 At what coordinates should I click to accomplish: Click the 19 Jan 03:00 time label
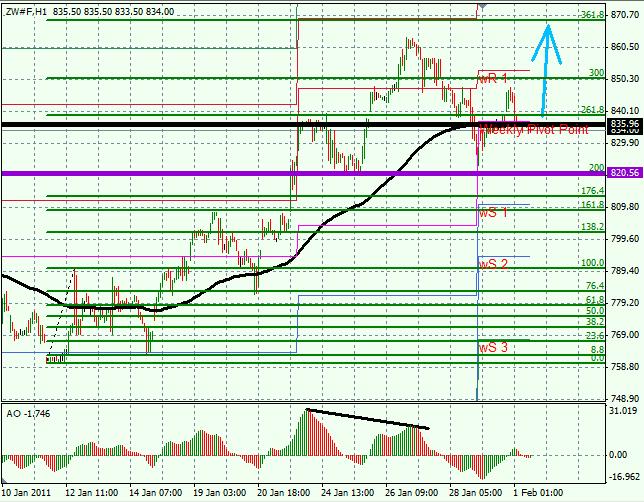220,493
